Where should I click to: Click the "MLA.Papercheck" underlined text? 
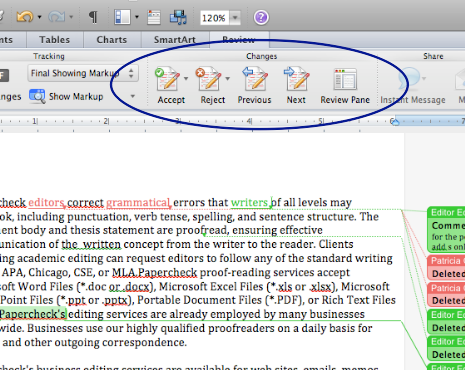pyautogui.click(x=154, y=273)
